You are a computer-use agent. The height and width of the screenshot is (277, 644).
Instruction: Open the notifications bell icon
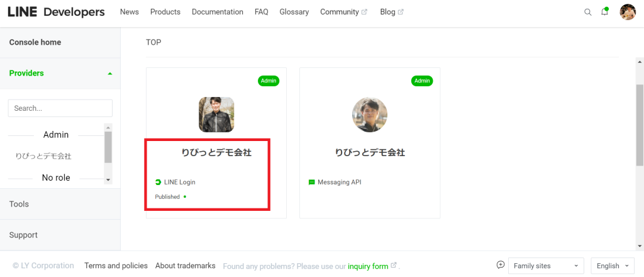(604, 11)
